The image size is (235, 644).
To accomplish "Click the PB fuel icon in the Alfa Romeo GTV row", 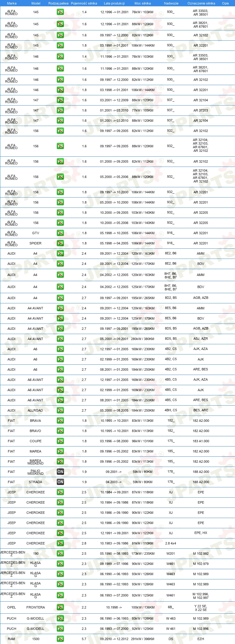I will pos(60,233).
